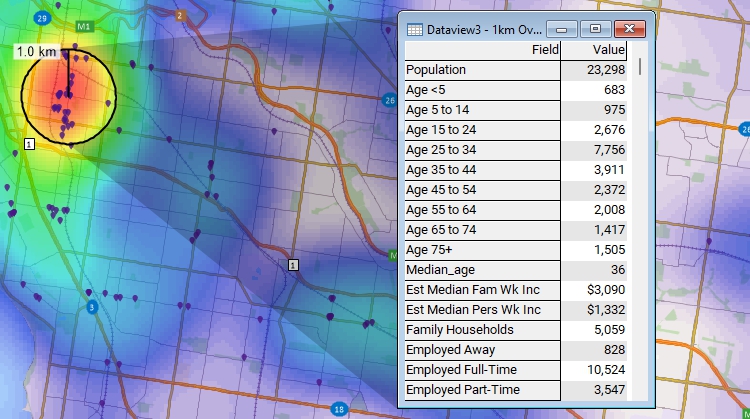Viewport: 750px width, 419px height.
Task: Select the Est Median Fam Wk Inc row
Action: [482, 290]
